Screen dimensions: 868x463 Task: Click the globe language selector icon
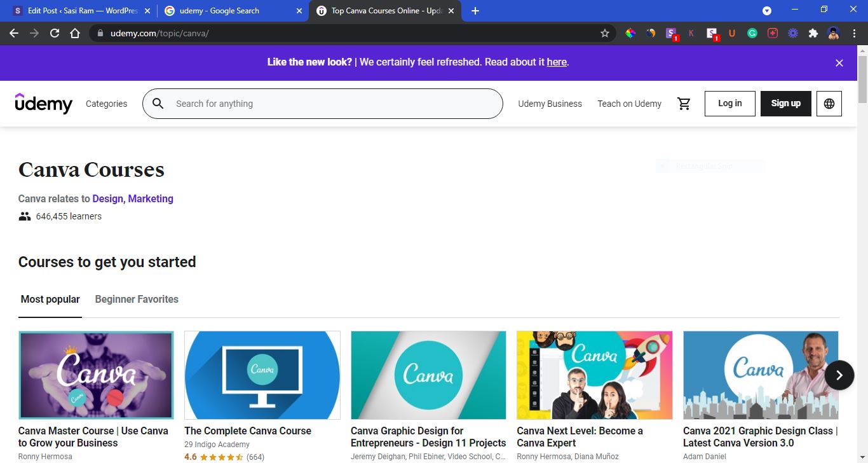(829, 104)
